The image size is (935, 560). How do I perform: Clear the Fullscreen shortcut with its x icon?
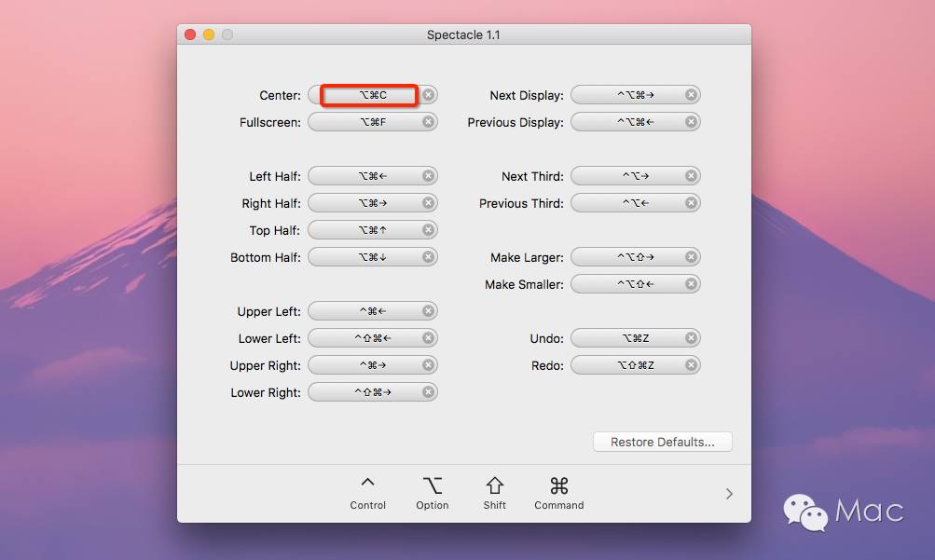428,121
